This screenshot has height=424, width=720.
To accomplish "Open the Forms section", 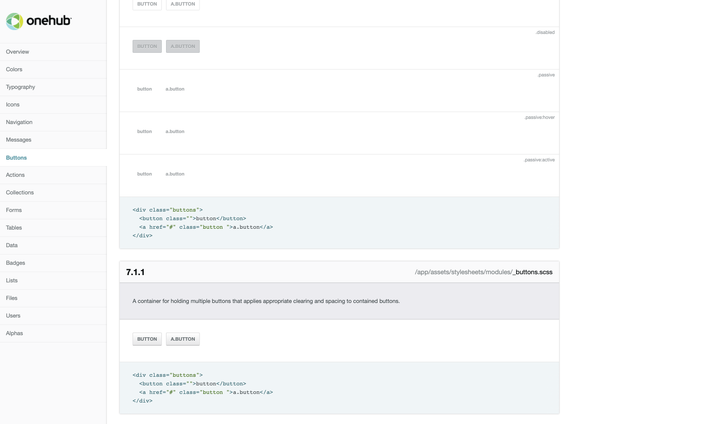I will [53, 210].
